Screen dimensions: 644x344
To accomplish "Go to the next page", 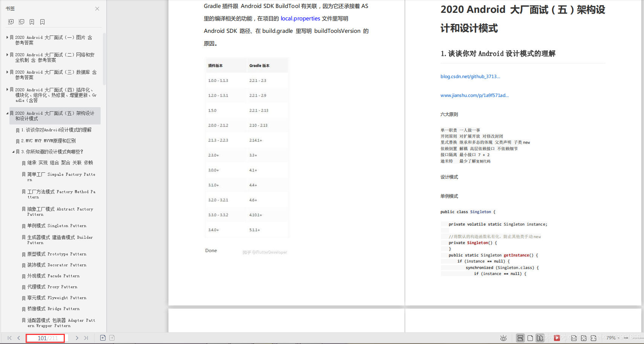I will coord(77,338).
